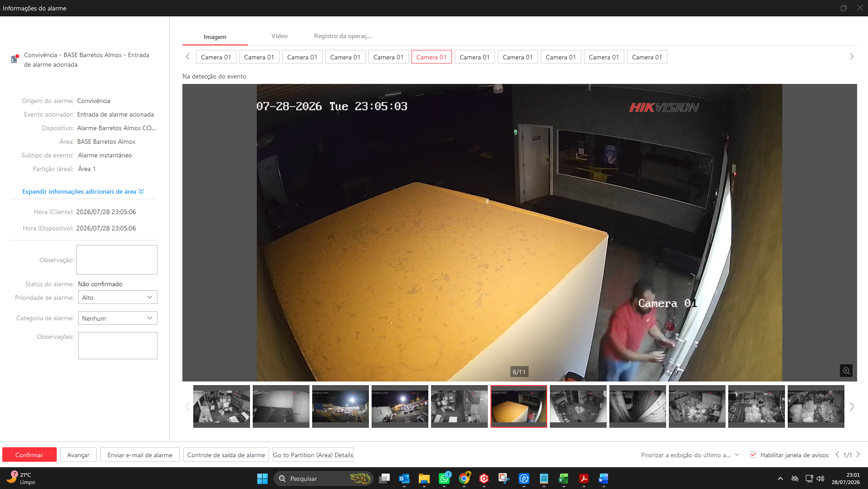Open the Prioridade de alarme dropdown
The image size is (868, 489).
pos(118,297)
